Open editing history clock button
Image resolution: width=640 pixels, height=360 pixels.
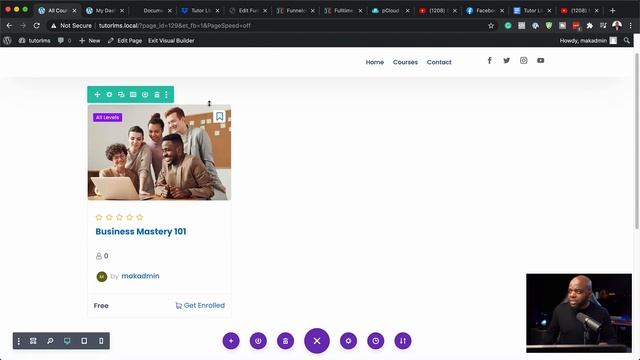(x=376, y=341)
